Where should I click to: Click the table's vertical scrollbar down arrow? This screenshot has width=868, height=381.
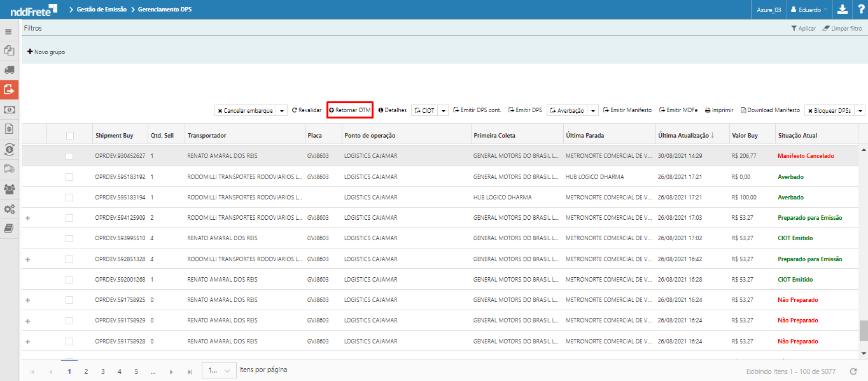tap(863, 353)
